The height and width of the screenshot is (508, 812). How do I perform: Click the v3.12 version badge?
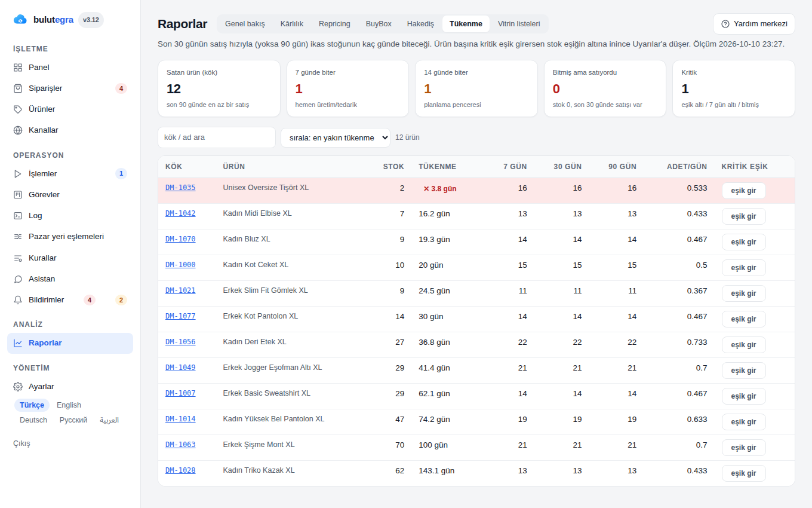tap(91, 20)
